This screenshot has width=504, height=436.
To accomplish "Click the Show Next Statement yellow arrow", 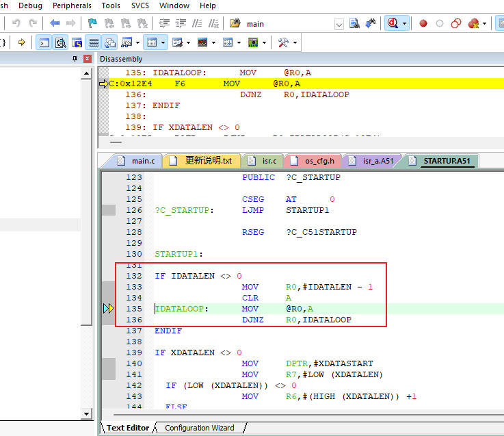I will coord(21,42).
